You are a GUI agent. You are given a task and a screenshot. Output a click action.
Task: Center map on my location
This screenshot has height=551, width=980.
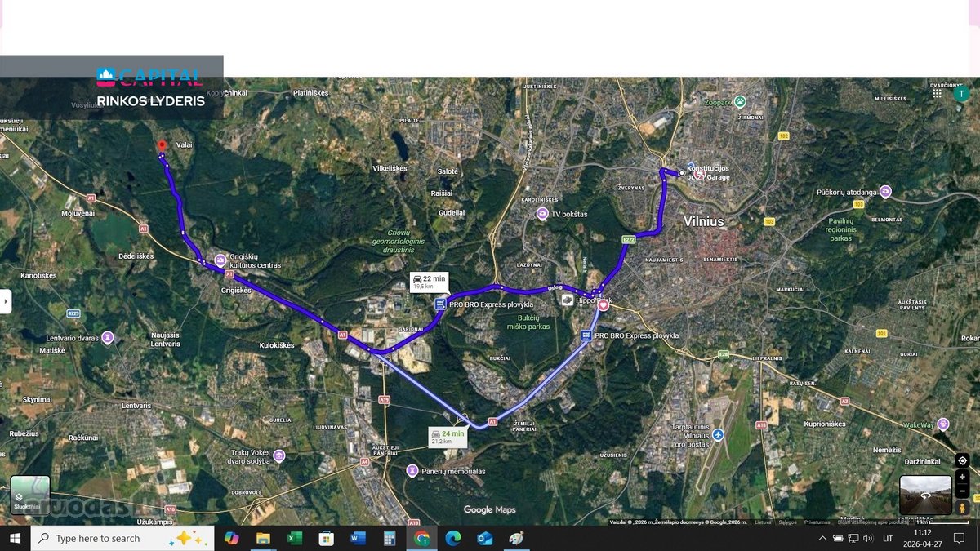pyautogui.click(x=962, y=460)
